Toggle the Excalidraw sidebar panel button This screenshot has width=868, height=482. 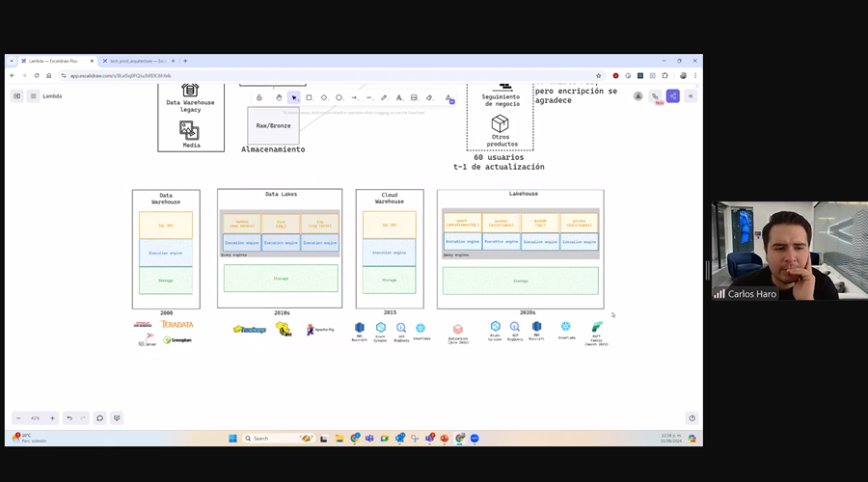pos(17,95)
